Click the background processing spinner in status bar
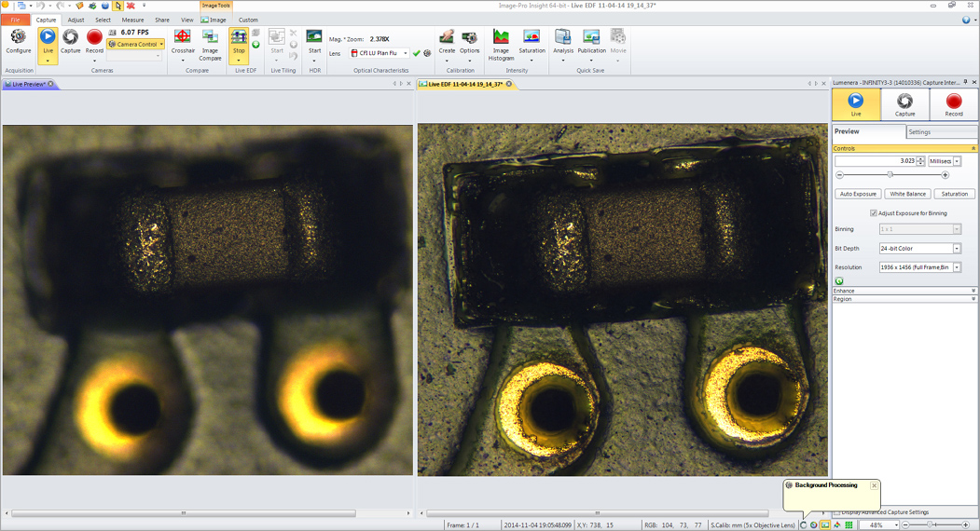Viewport: 980px width, 531px height. (x=803, y=525)
